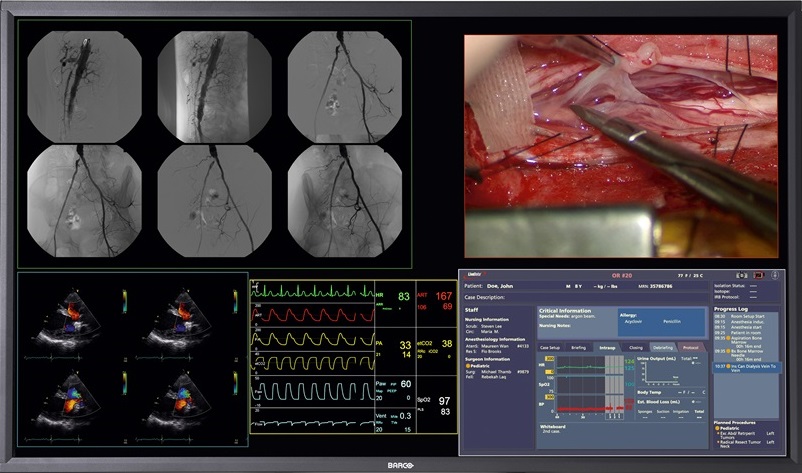
Task: Select the Ins Can Dialysis Vein log entry
Action: (749, 368)
